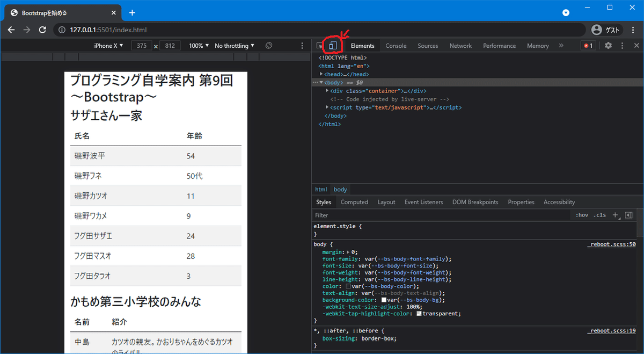Click the browser forward arrow
The height and width of the screenshot is (354, 644).
click(x=27, y=30)
